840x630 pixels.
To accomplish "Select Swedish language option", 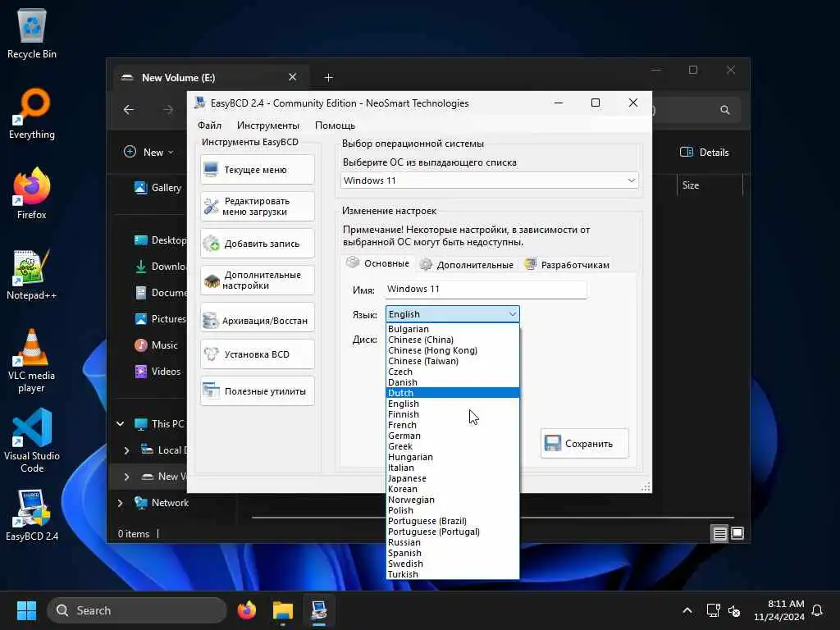I will (x=453, y=564).
